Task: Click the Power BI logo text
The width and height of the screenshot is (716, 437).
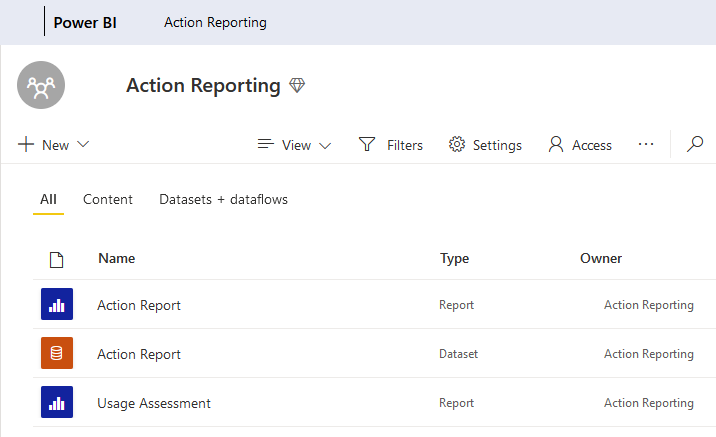Action: pos(85,23)
